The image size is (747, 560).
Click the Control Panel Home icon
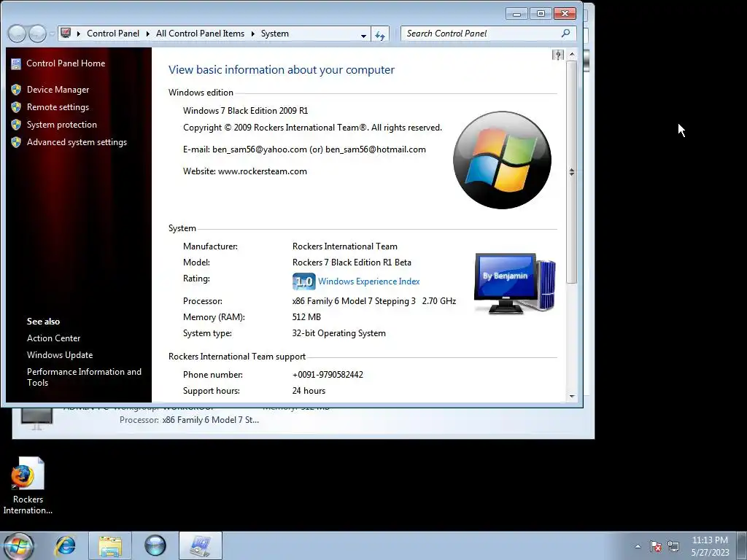pyautogui.click(x=16, y=63)
